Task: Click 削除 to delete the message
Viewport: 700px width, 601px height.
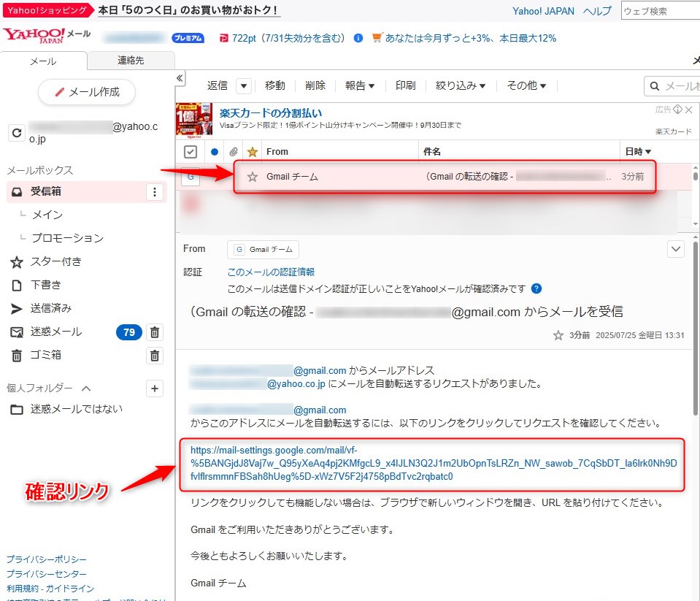Action: 315,85
